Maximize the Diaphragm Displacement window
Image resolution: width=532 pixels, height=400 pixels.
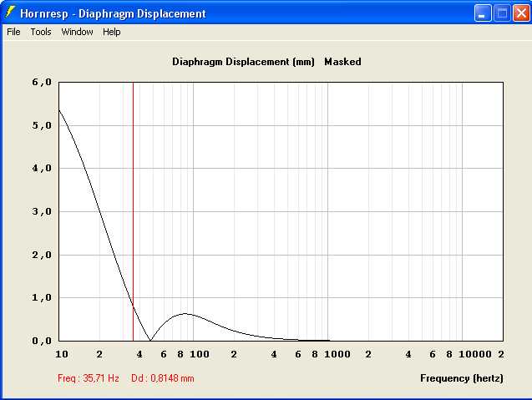502,13
